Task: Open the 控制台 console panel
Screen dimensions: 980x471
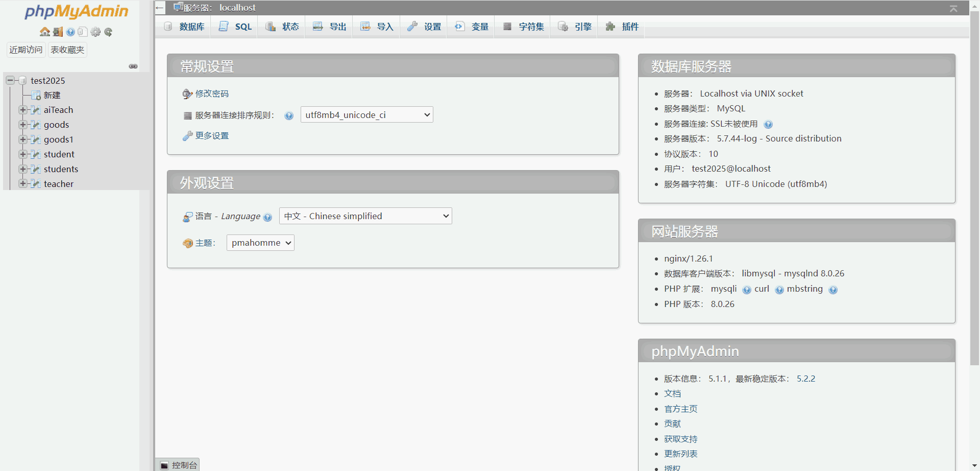Action: coord(178,465)
